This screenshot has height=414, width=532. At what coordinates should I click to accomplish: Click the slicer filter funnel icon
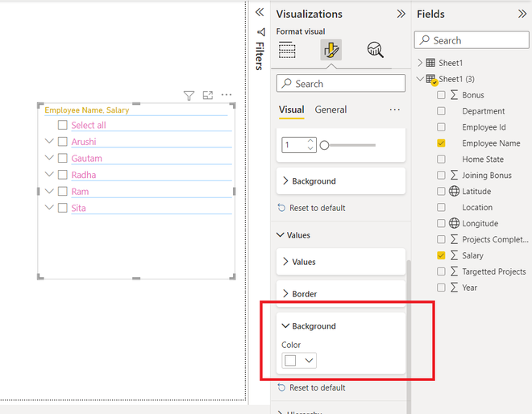click(x=189, y=96)
